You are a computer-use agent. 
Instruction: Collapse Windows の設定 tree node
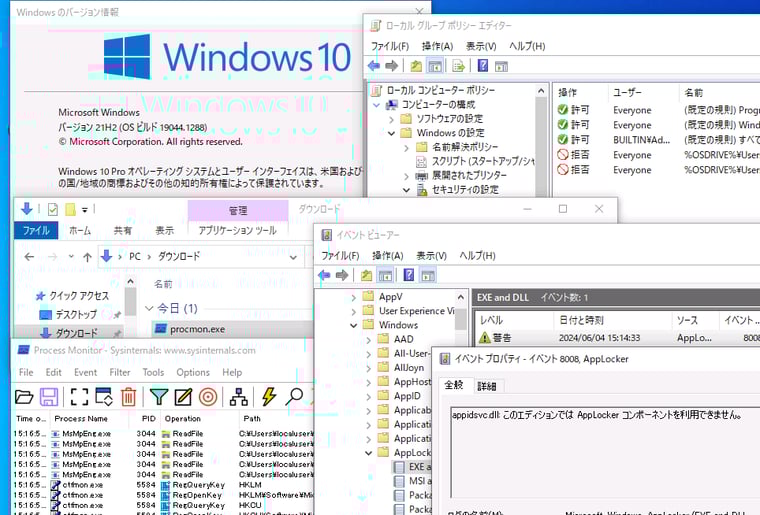coord(392,133)
